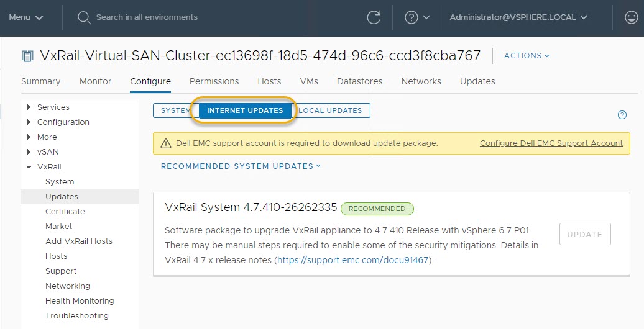Screen dimensions: 644x329
Task: Click the warning triangle icon
Action: pyautogui.click(x=166, y=143)
